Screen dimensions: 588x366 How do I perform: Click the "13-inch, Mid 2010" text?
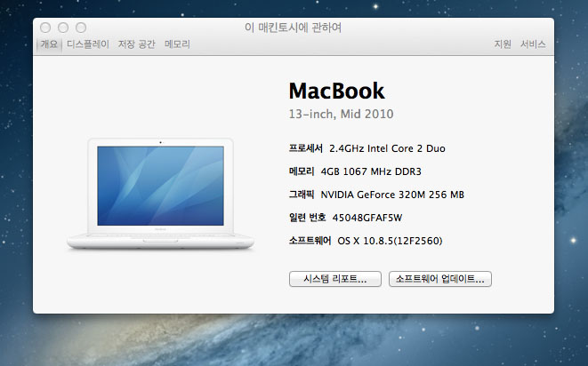341,115
